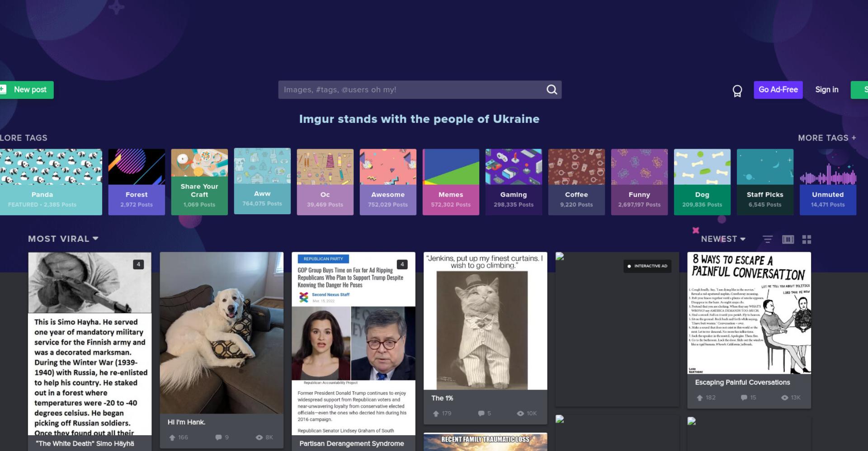Switch to the uniform film-strip view icon
The image size is (868, 451).
(x=788, y=239)
